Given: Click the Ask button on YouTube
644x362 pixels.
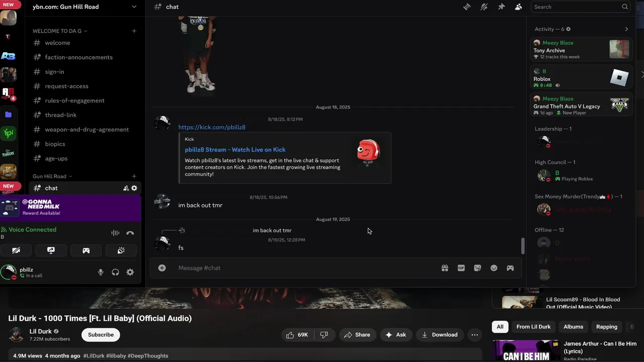Looking at the screenshot, I should [x=396, y=335].
